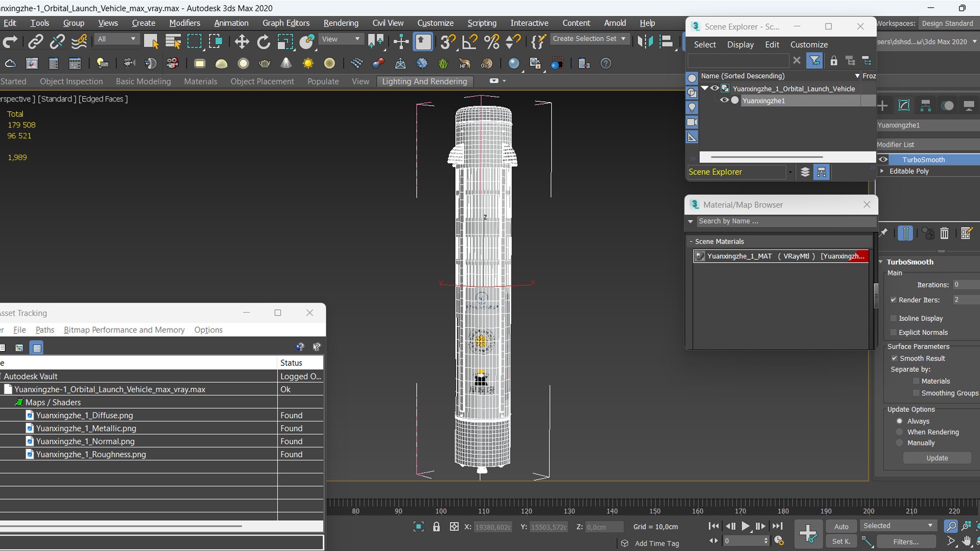This screenshot has height=551, width=980.
Task: Open the Rendering menu
Action: coord(340,23)
